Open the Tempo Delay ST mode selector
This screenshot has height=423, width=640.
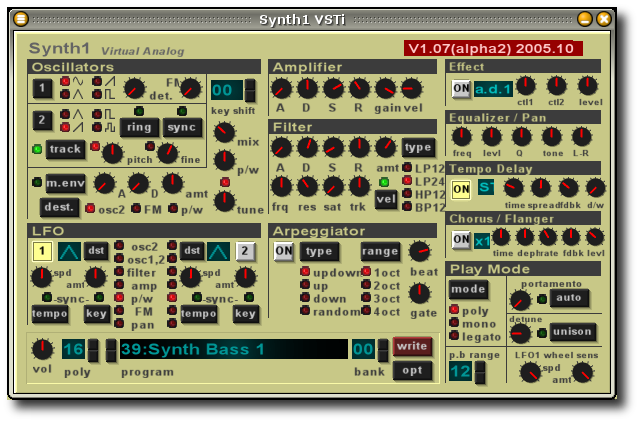486,187
